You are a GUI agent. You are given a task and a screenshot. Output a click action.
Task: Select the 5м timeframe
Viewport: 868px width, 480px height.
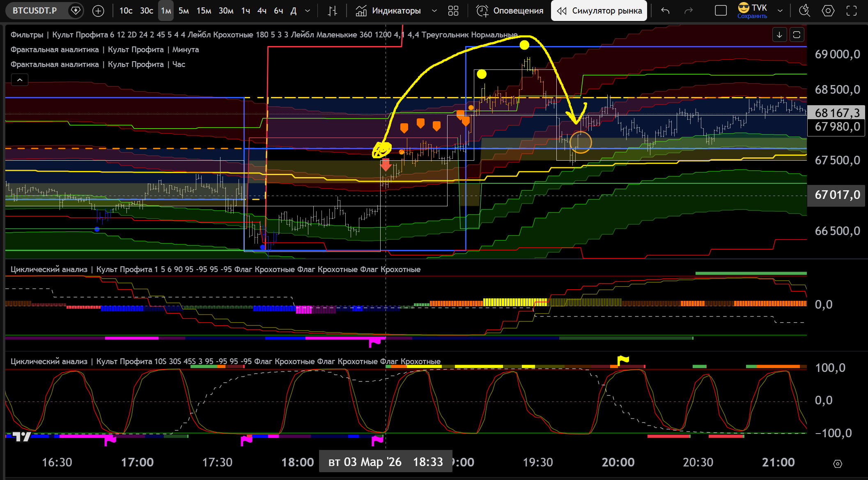pos(184,11)
